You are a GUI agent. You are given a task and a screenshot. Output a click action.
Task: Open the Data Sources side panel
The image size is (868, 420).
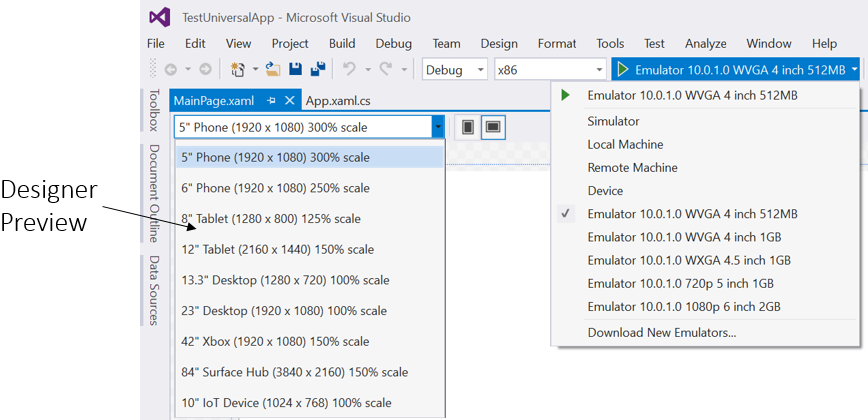(x=153, y=291)
